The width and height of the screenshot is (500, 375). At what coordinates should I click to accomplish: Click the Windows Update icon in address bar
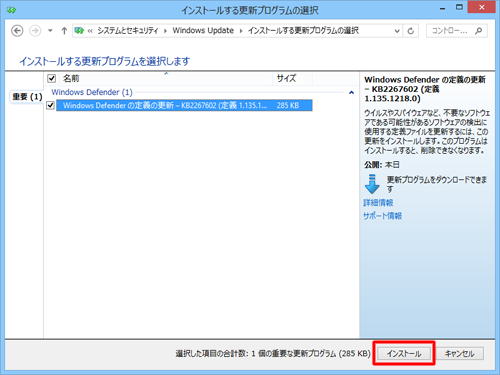(x=79, y=31)
